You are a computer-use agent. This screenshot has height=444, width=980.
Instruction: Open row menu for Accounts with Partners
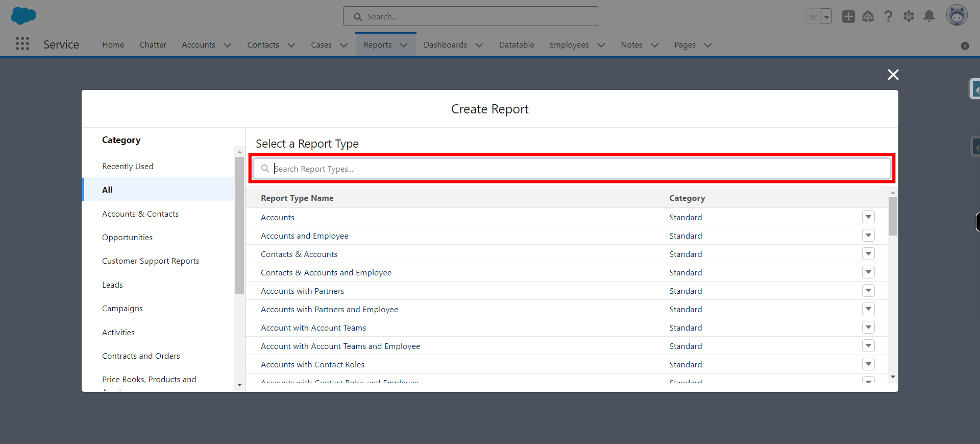[x=868, y=290]
